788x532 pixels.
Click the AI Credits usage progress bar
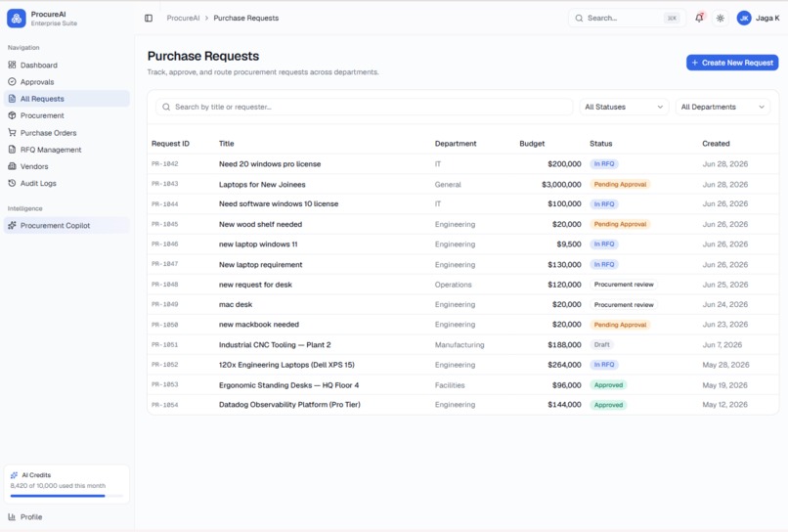66,496
